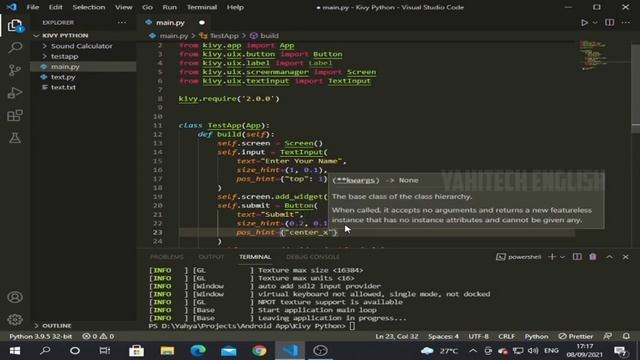Click unsaved dot on main.py tab
Image resolution: width=640 pixels, height=360 pixels.
pyautogui.click(x=202, y=22)
